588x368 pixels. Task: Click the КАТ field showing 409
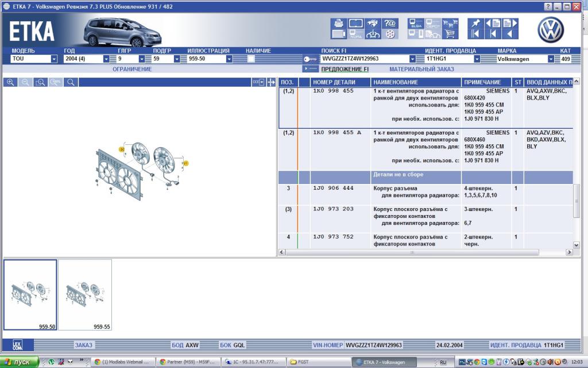click(566, 59)
